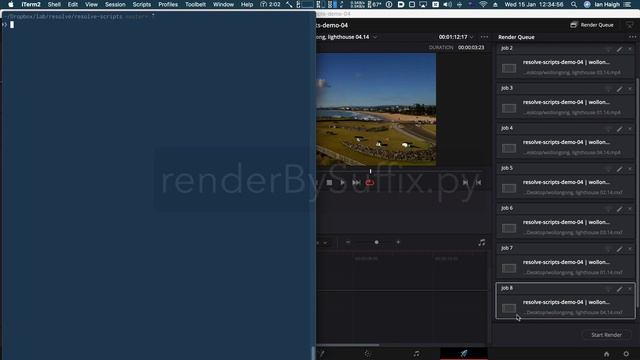
Task: Open the viewer options three-dot menu
Action: coord(484,37)
